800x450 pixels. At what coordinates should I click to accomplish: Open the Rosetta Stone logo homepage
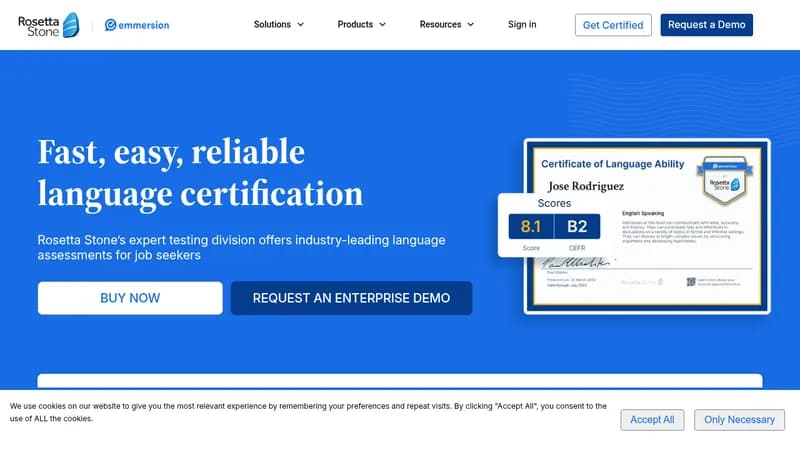pyautogui.click(x=48, y=25)
